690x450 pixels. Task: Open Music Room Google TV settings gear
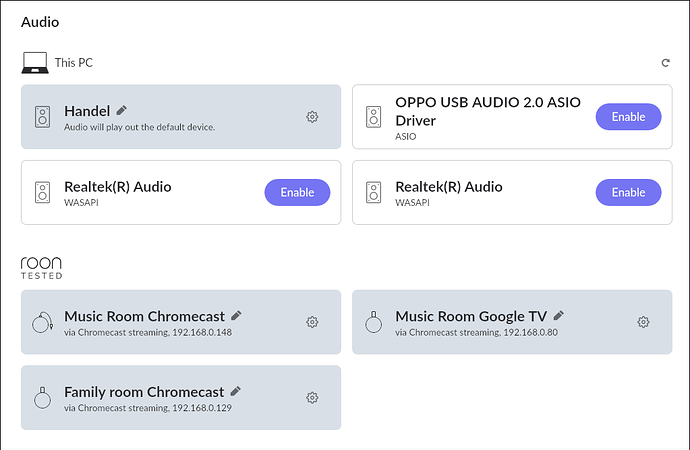pyautogui.click(x=643, y=322)
